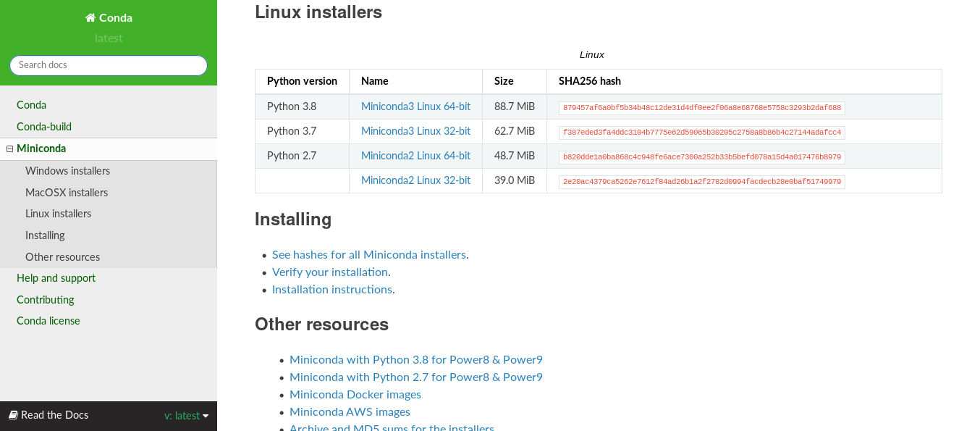Click the Search docs input field
Image resolution: width=980 pixels, height=431 pixels.
(109, 65)
